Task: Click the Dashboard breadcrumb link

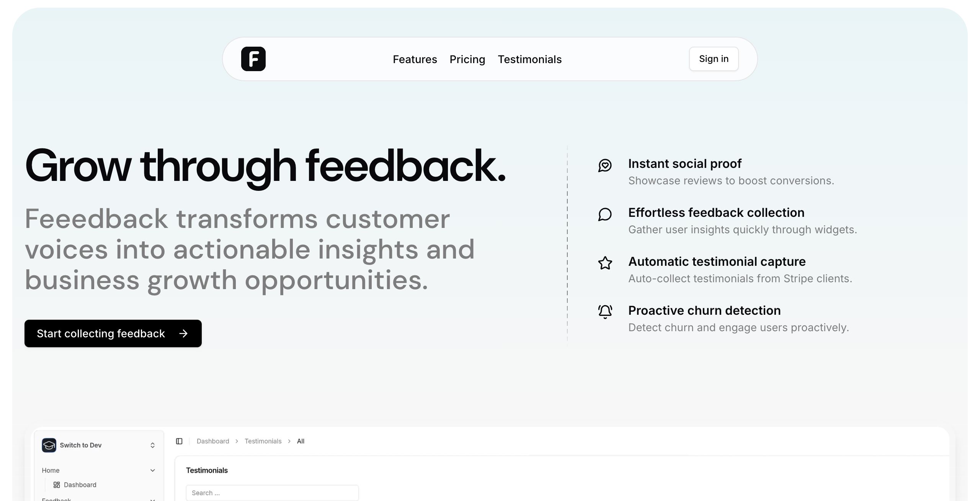Action: coord(213,441)
